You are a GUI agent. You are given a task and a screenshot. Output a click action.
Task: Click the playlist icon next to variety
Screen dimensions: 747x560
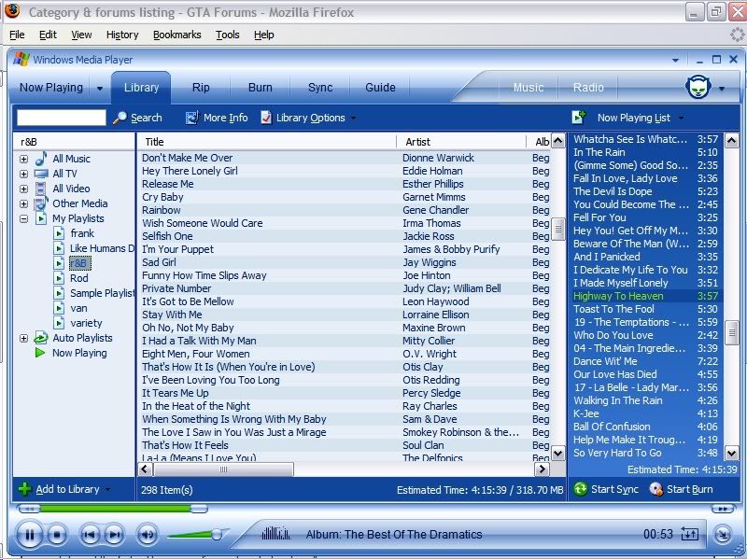coord(59,323)
